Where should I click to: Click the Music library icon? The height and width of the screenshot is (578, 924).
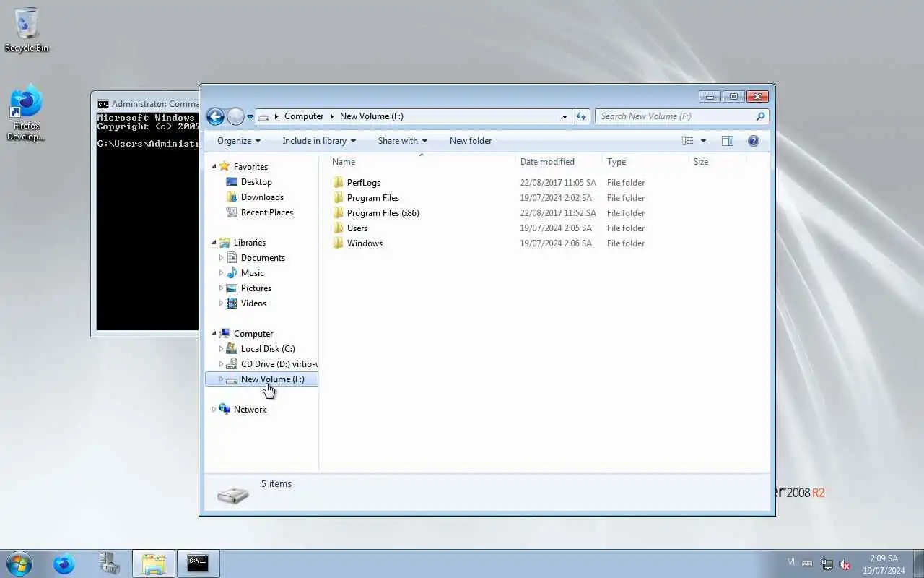click(x=232, y=273)
